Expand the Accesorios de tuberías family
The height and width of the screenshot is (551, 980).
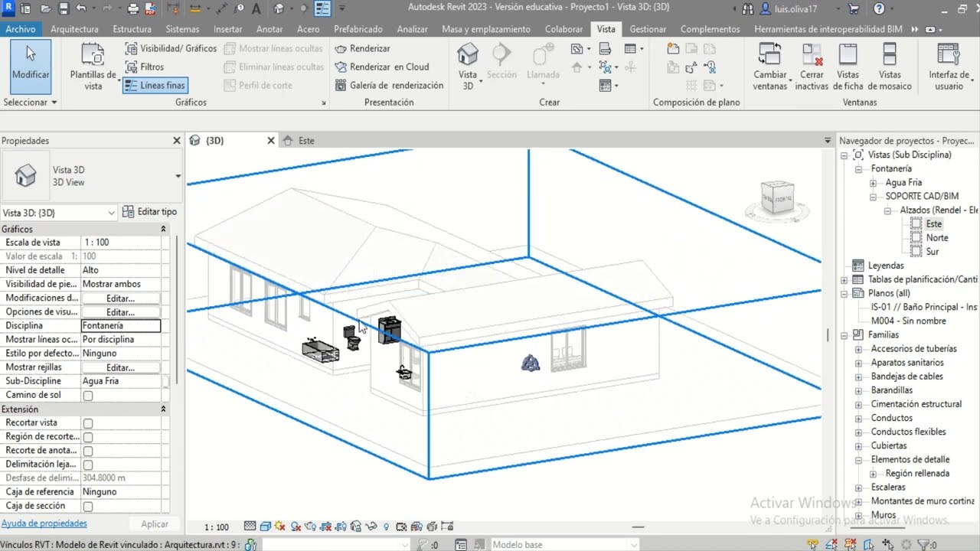(x=858, y=349)
